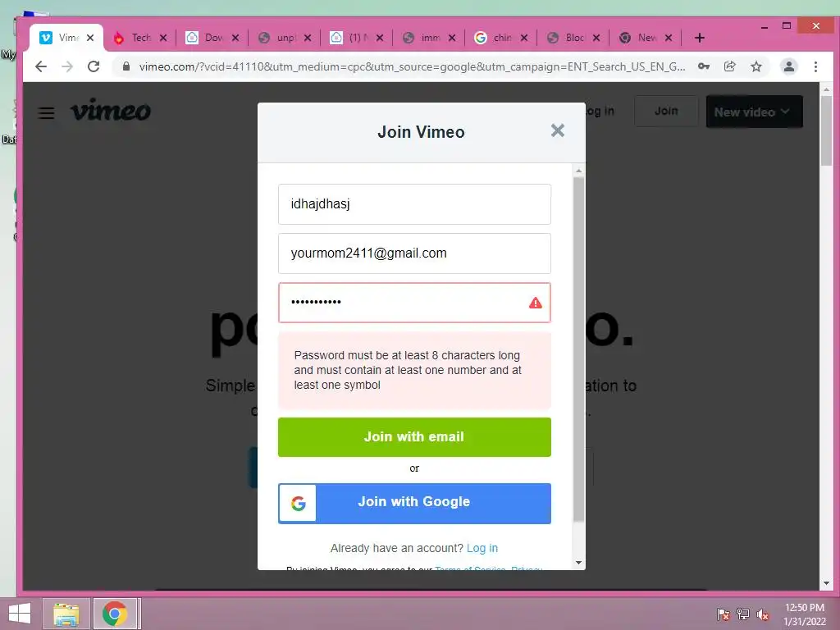Close the Vimeo tab
The height and width of the screenshot is (630, 840).
click(x=90, y=38)
